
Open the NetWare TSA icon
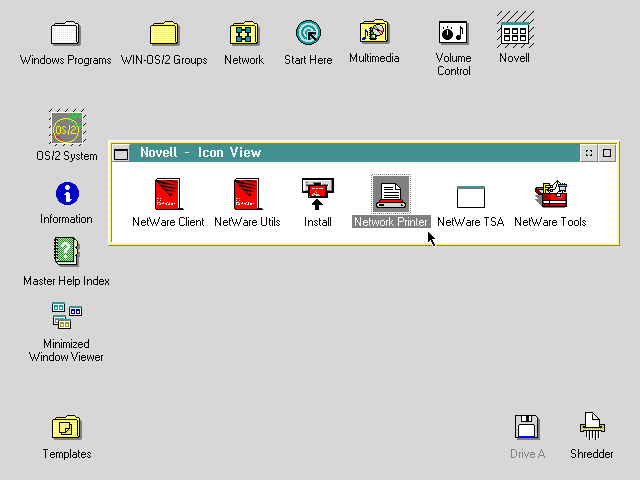(470, 196)
